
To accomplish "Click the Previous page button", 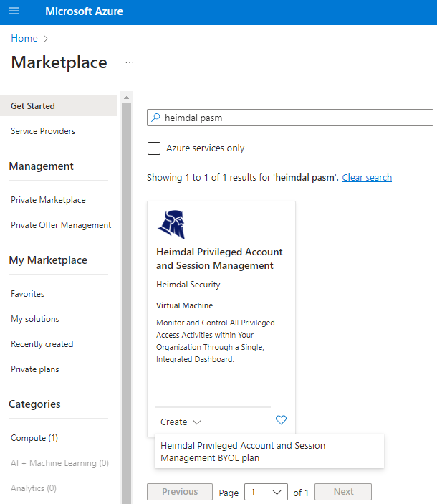I will pyautogui.click(x=180, y=492).
